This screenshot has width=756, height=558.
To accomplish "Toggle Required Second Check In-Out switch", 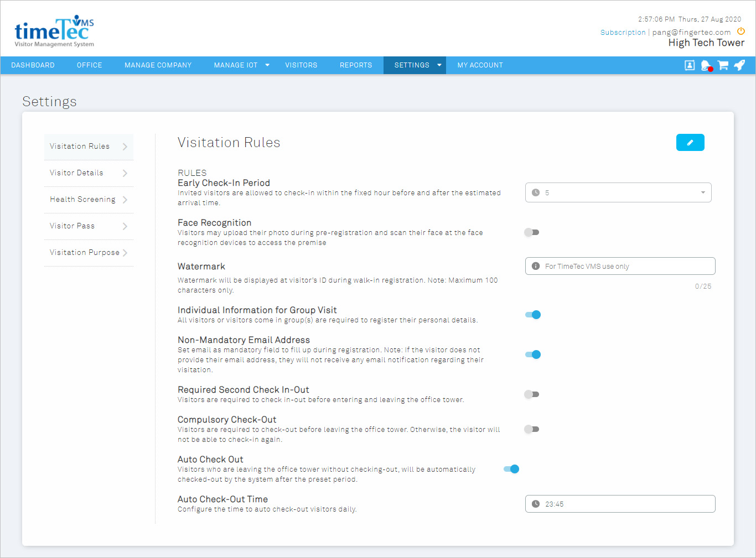I will [532, 394].
